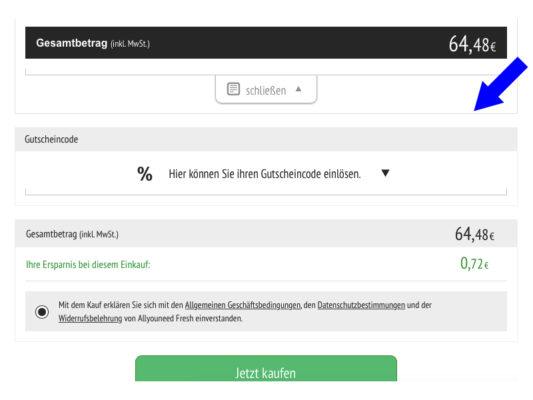Click the document icon beside schließen

(233, 89)
